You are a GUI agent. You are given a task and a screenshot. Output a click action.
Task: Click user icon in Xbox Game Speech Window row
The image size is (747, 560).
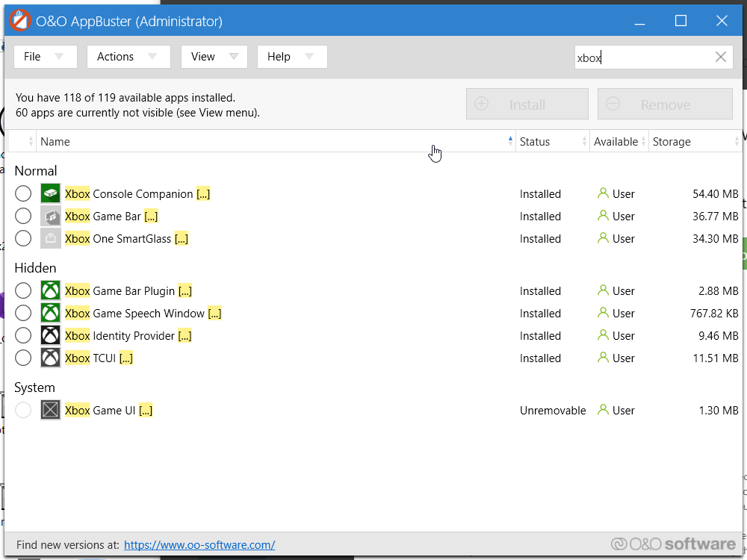(x=603, y=313)
